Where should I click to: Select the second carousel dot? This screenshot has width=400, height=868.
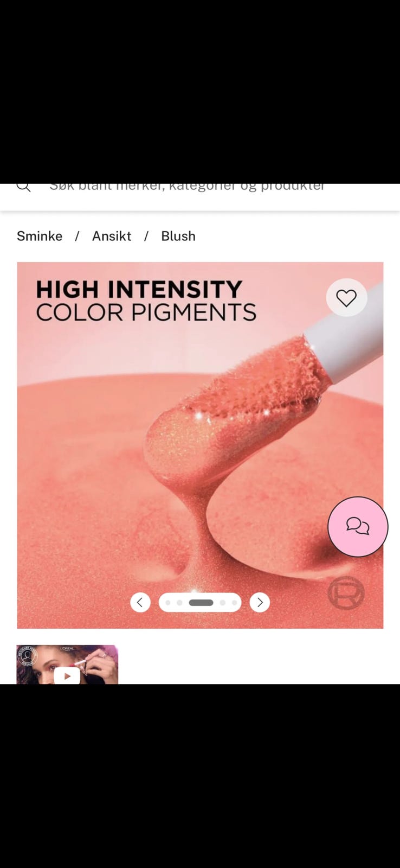[179, 603]
